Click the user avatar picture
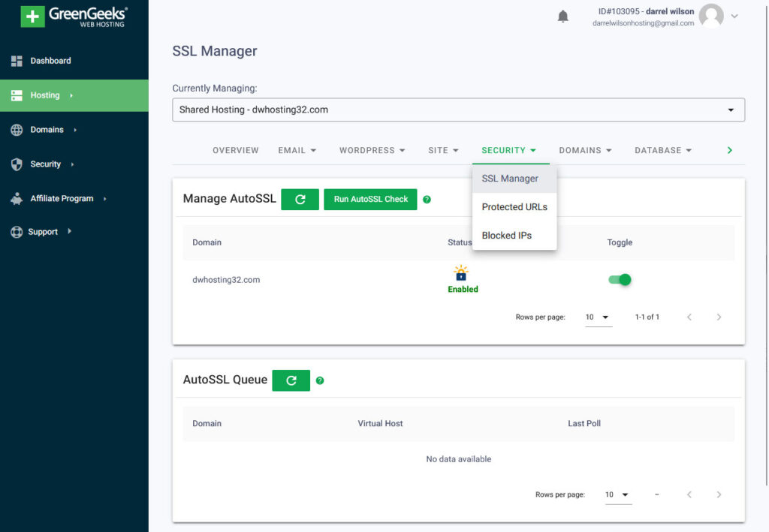 (711, 16)
